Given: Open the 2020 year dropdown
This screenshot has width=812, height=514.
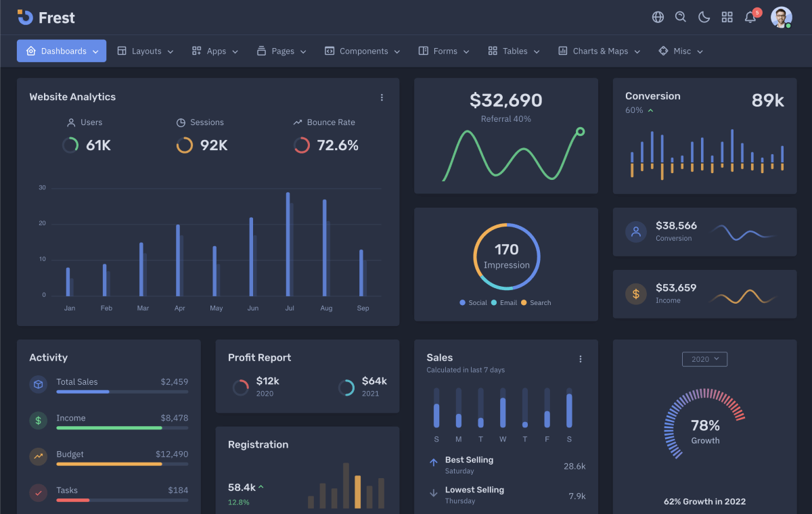Looking at the screenshot, I should 704,359.
